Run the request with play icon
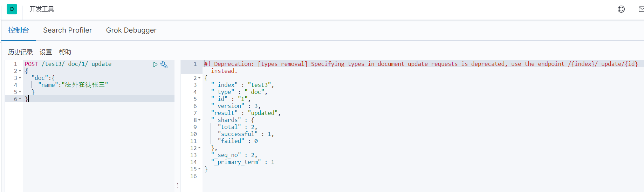 click(155, 64)
